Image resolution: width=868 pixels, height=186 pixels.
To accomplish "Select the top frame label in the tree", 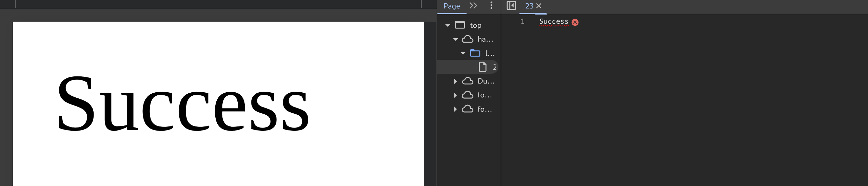I will click(x=475, y=26).
